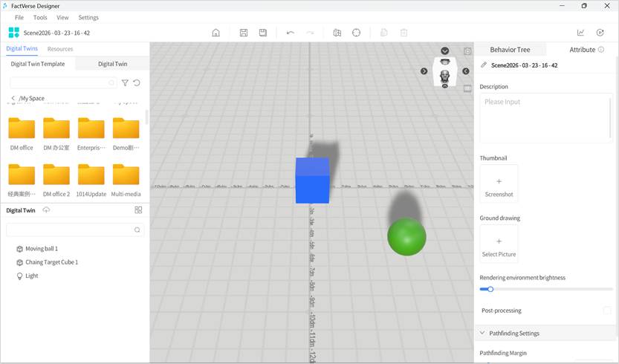The width and height of the screenshot is (619, 364).
Task: Redo the last action
Action: tap(311, 33)
